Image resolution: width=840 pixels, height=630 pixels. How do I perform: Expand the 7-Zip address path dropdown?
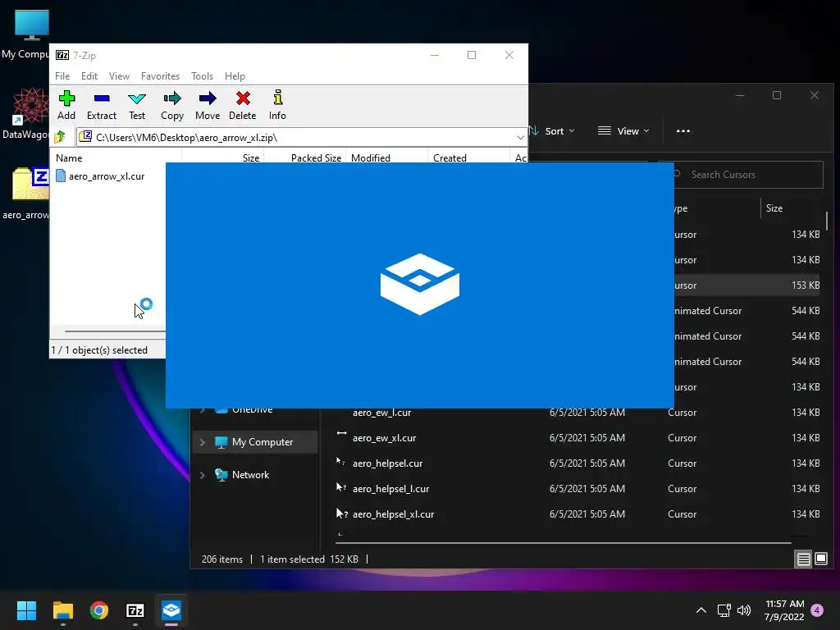click(520, 138)
